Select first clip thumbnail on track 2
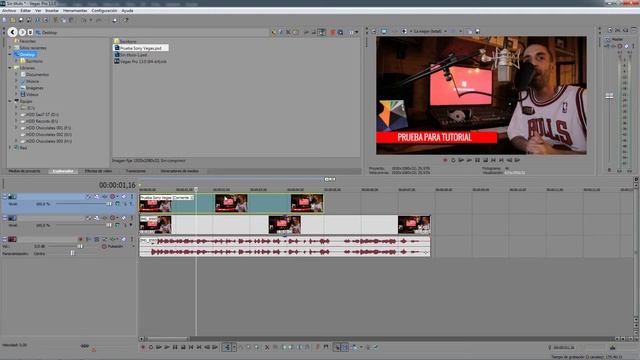Image resolution: width=640 pixels, height=360 pixels. pos(156,225)
